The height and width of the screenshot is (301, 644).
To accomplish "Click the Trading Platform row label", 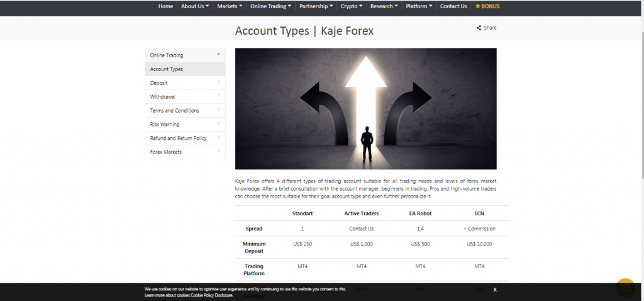I will click(x=254, y=270).
